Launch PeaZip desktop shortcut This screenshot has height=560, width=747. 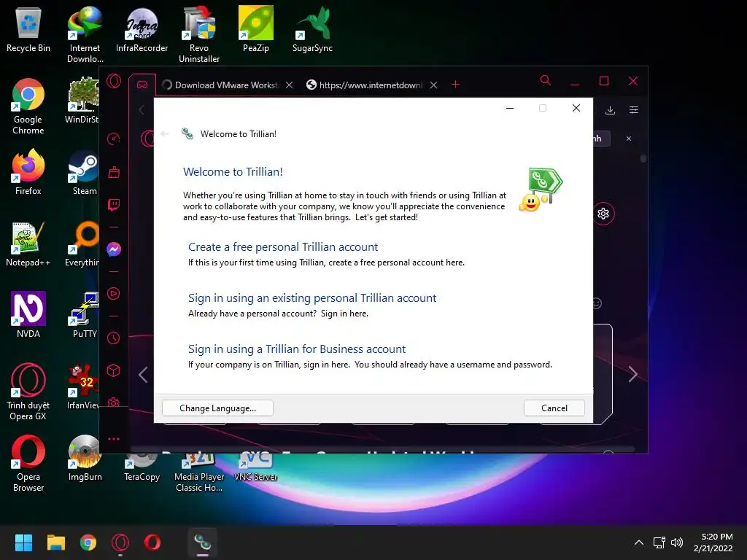[x=256, y=29]
